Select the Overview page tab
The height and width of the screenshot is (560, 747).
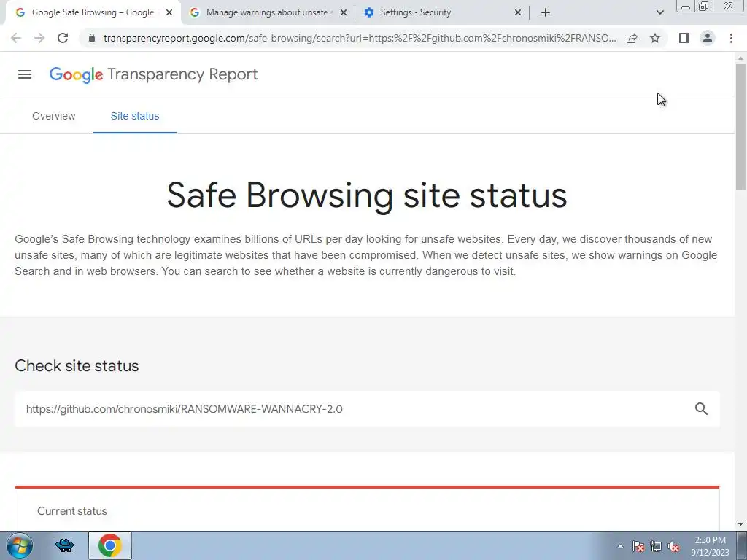point(54,116)
